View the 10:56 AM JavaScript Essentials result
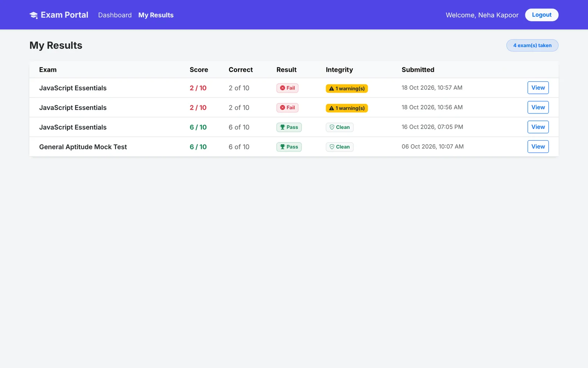Screen dimensions: 588x368 pos(538,107)
